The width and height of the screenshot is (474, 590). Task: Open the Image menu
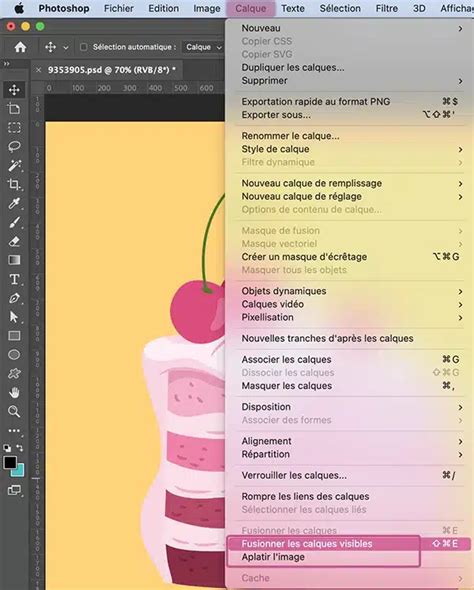(x=207, y=8)
